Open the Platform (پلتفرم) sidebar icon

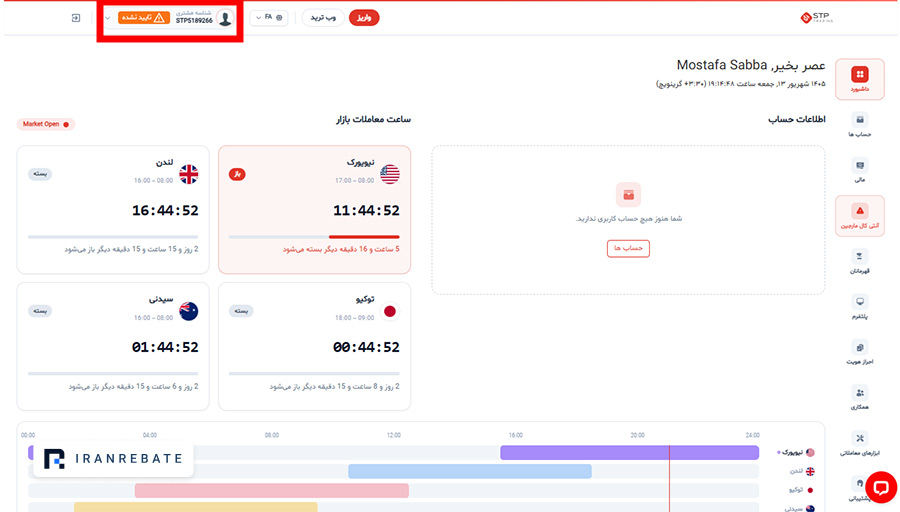[x=859, y=307]
